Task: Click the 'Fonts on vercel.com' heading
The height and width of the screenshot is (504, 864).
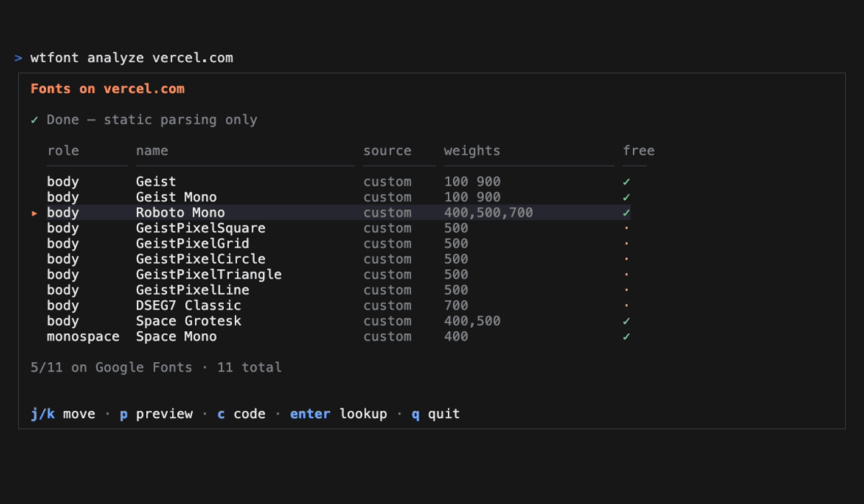Action: click(x=107, y=89)
